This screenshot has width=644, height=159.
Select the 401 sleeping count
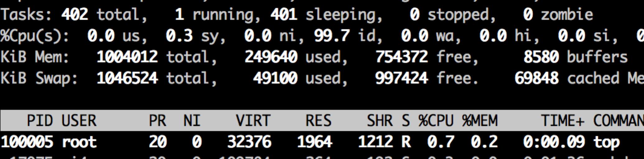(x=284, y=15)
